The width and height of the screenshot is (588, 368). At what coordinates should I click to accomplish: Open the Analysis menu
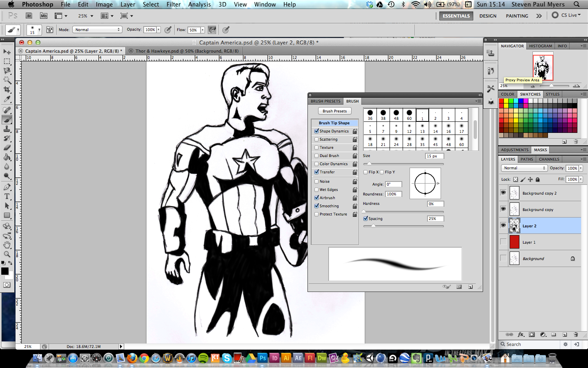(200, 4)
